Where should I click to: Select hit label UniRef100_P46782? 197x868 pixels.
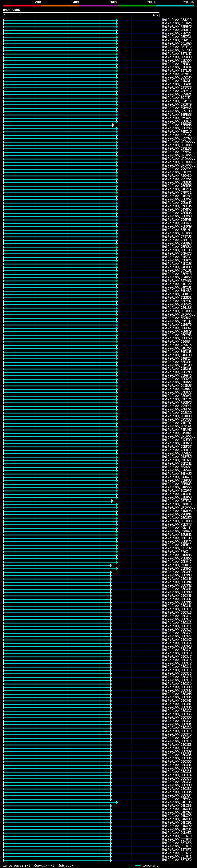tap(177, 196)
